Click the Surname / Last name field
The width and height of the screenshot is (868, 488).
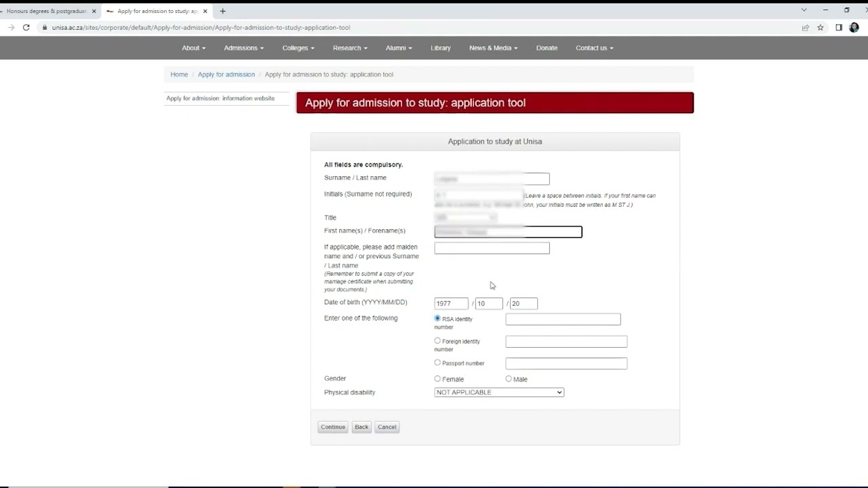492,179
